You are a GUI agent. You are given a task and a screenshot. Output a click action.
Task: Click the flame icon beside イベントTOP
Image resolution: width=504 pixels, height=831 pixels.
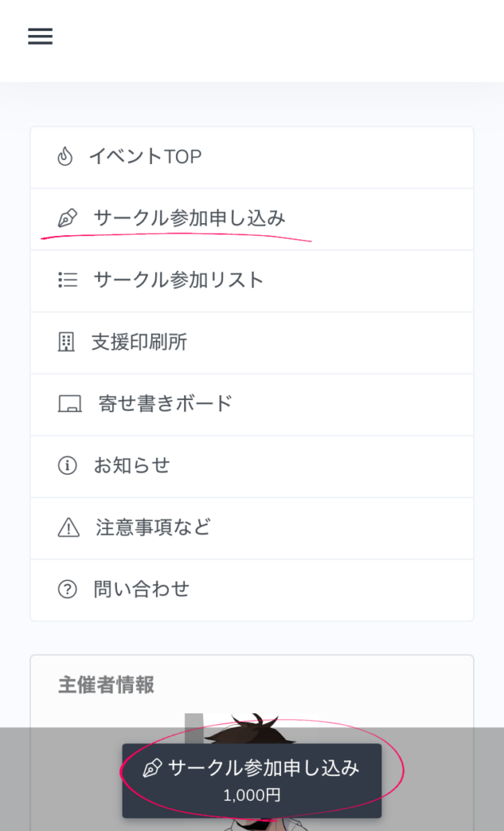coord(66,157)
